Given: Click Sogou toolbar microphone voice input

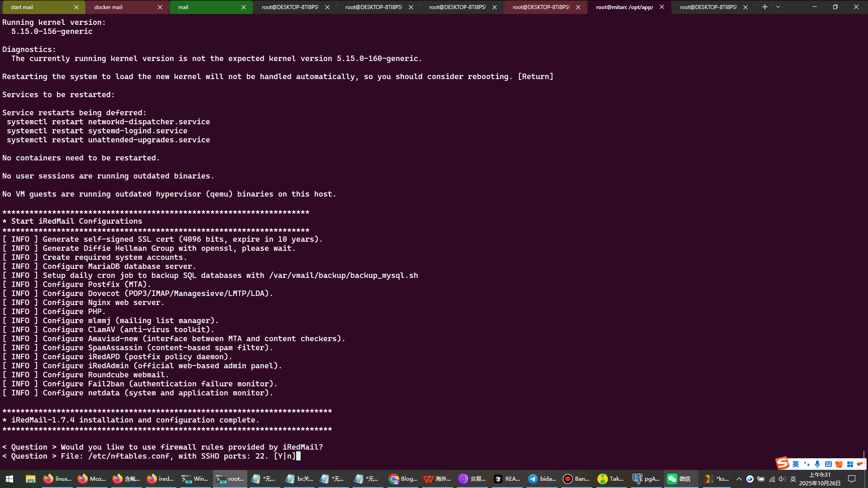Looking at the screenshot, I should tap(817, 464).
